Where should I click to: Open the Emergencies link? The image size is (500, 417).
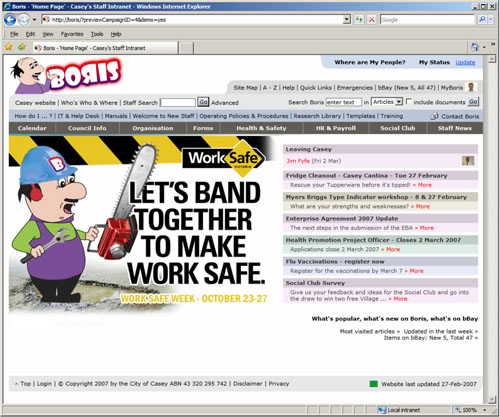355,88
